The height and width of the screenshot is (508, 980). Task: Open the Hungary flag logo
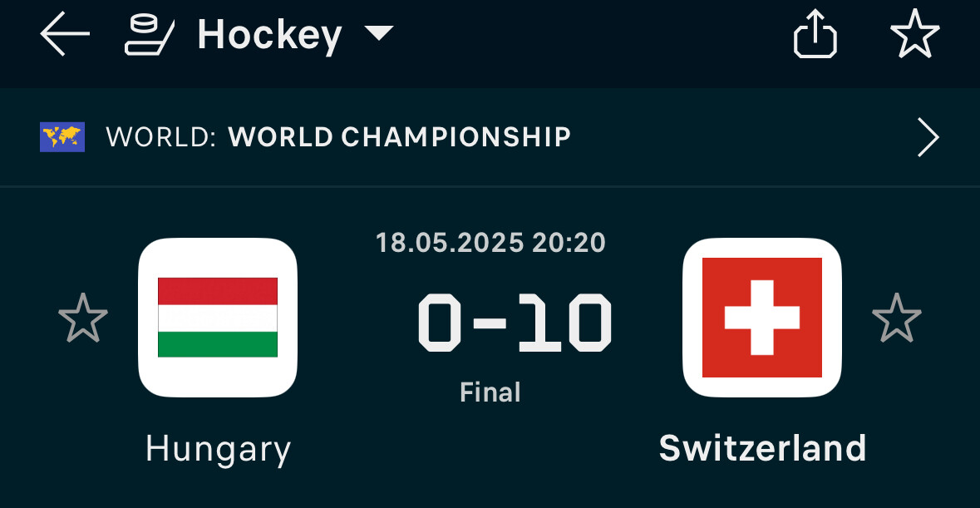[x=218, y=318]
